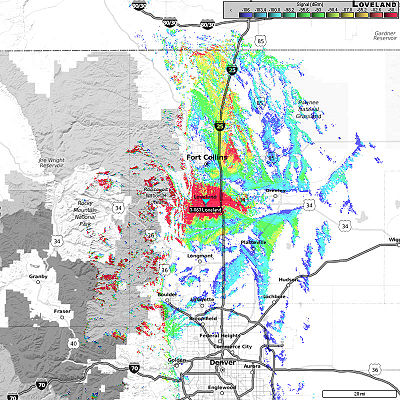Click the map scale bar
400x400 pixels.
[x=359, y=394]
